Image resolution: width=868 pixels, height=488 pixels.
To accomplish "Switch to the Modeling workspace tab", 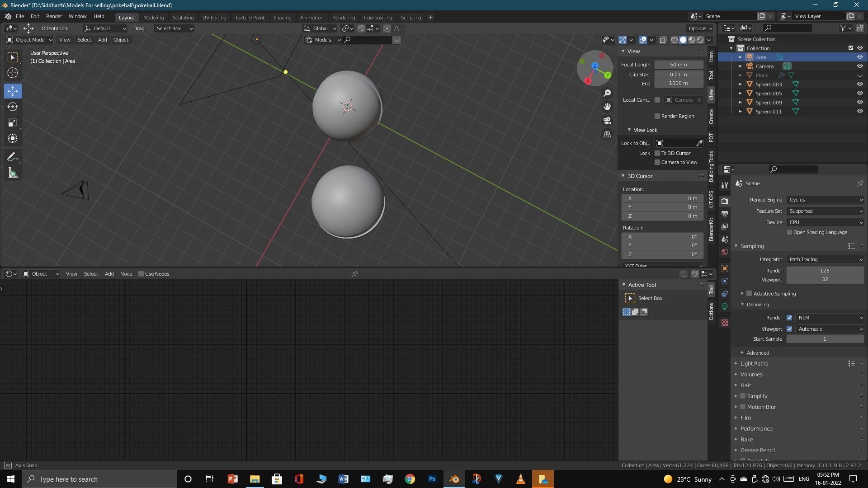I will [x=153, y=18].
